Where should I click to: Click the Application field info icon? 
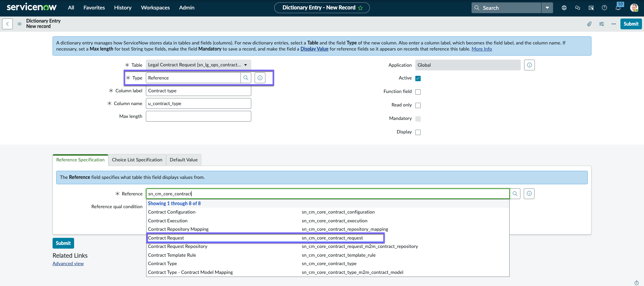(x=529, y=65)
